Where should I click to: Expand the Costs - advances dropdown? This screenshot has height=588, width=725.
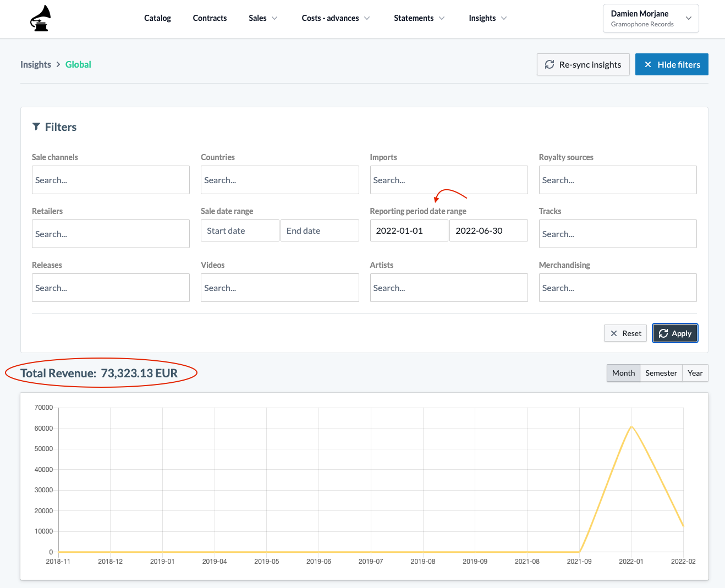pos(336,18)
